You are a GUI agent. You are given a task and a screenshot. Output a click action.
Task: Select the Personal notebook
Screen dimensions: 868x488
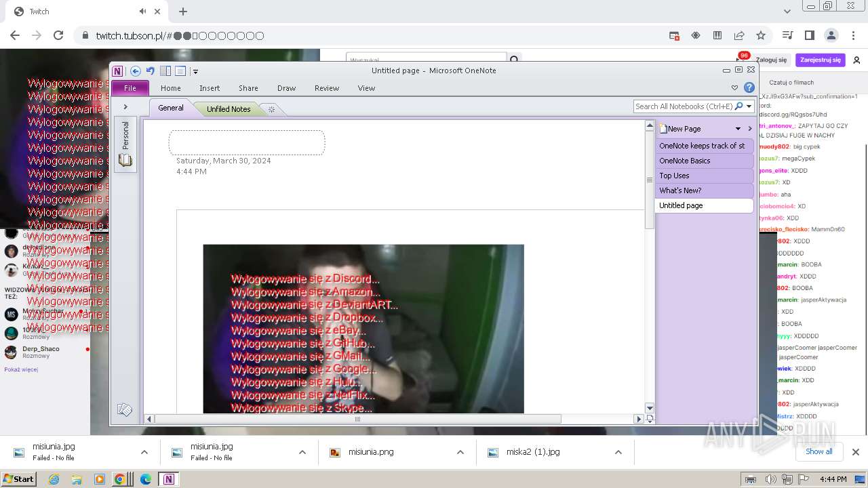(x=125, y=144)
